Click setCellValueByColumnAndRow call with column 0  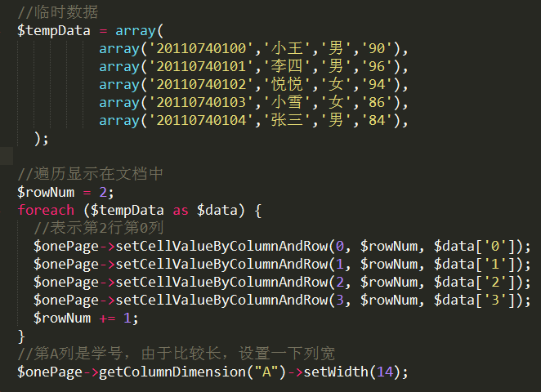(x=221, y=246)
